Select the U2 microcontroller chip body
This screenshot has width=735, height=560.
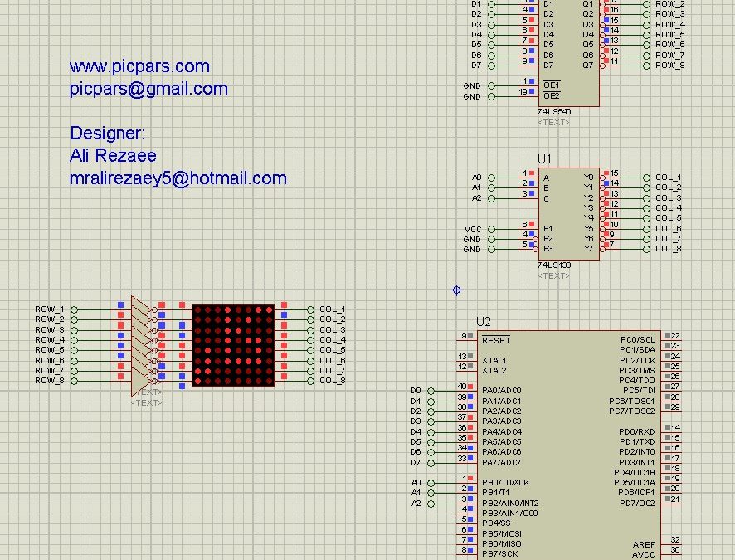pyautogui.click(x=568, y=446)
